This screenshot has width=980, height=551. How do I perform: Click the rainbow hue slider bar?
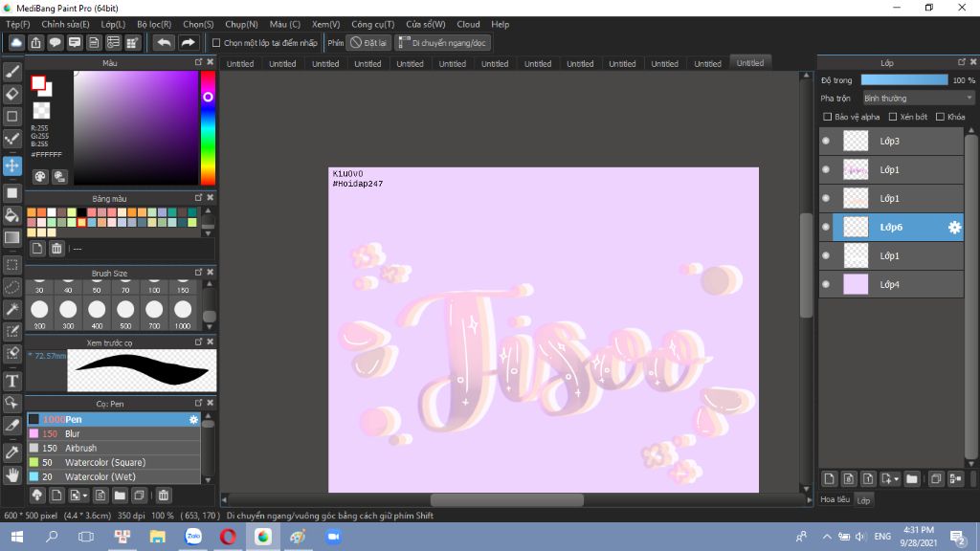(x=208, y=127)
